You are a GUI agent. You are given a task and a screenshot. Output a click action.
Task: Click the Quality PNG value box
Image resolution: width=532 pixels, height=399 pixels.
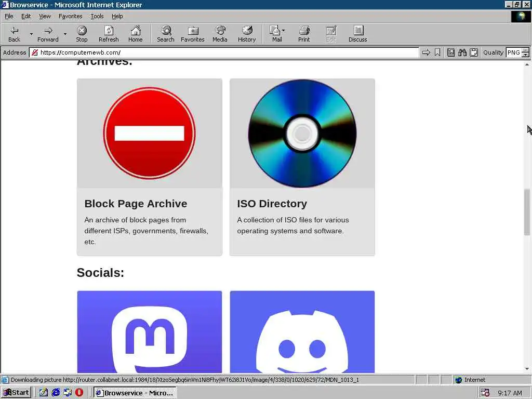point(514,52)
